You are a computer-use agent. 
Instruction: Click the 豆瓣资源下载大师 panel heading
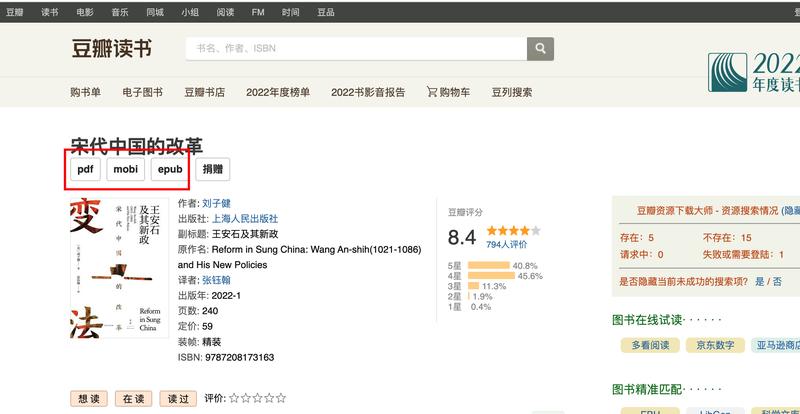[707, 210]
